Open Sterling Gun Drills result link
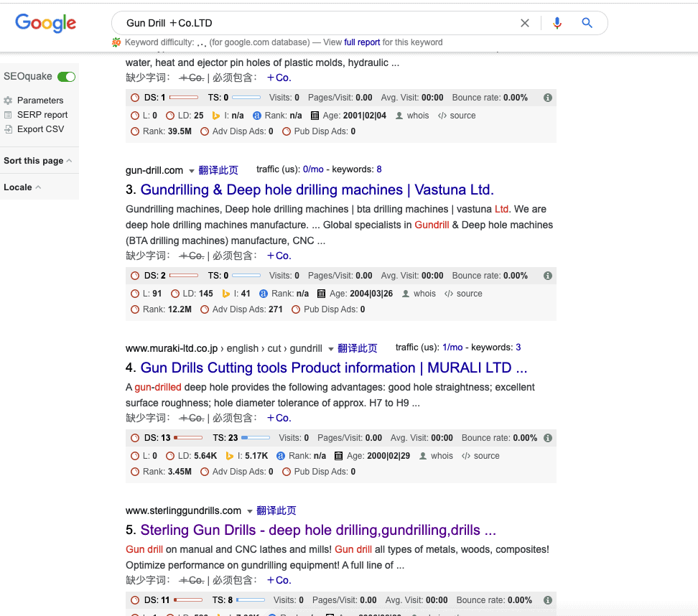698x616 pixels. point(318,530)
